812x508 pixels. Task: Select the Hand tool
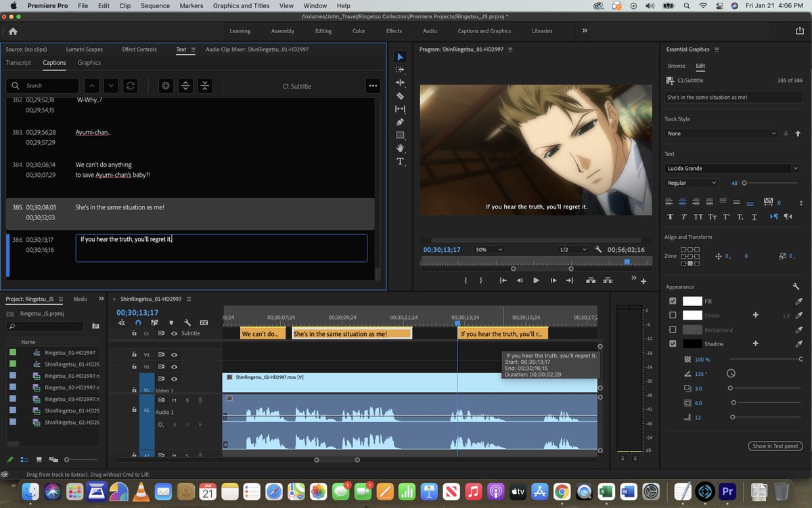click(400, 148)
